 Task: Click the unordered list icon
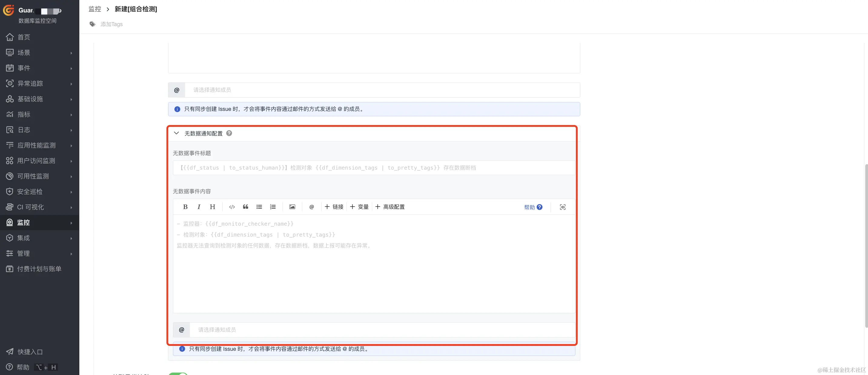[259, 207]
